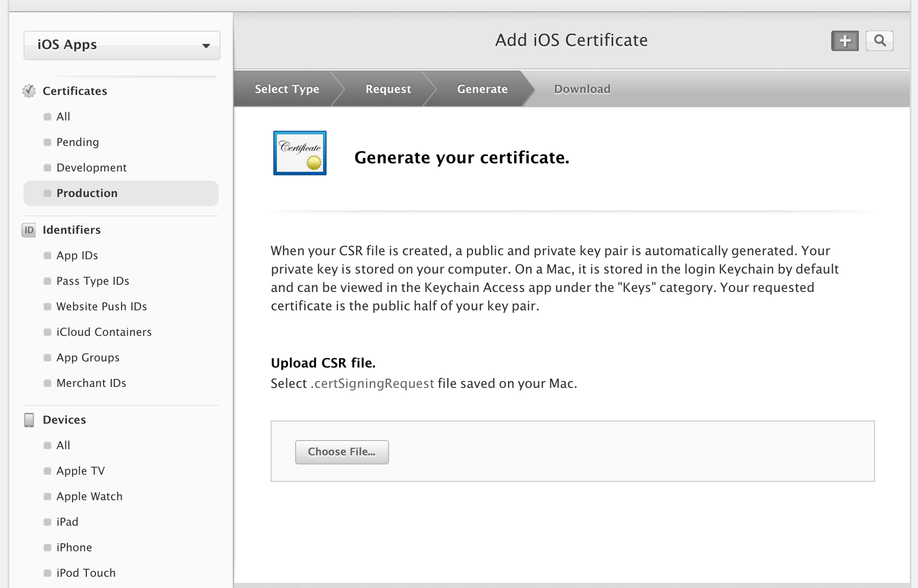This screenshot has height=588, width=918.
Task: Show Apple TV devices
Action: pyautogui.click(x=81, y=471)
